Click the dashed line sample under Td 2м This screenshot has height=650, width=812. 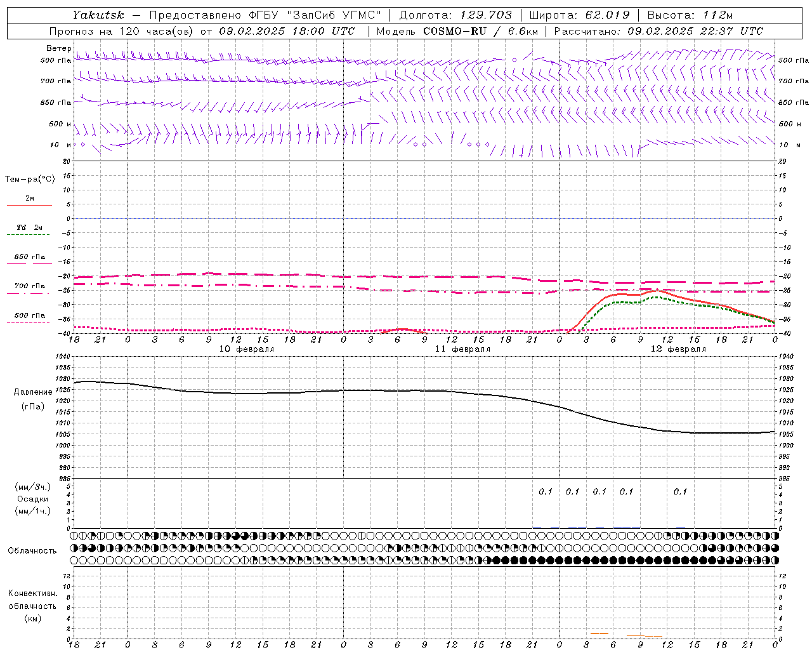coord(29,234)
